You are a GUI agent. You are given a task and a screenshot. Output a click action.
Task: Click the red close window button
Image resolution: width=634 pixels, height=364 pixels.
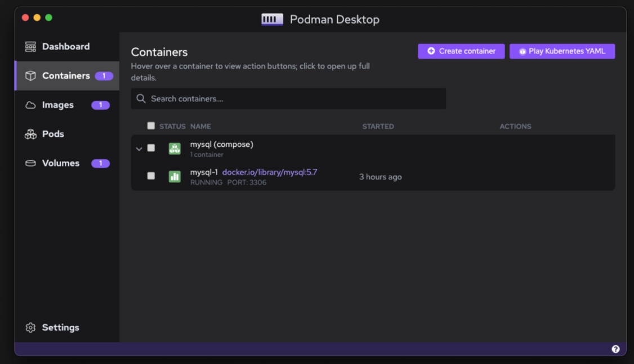tap(25, 17)
